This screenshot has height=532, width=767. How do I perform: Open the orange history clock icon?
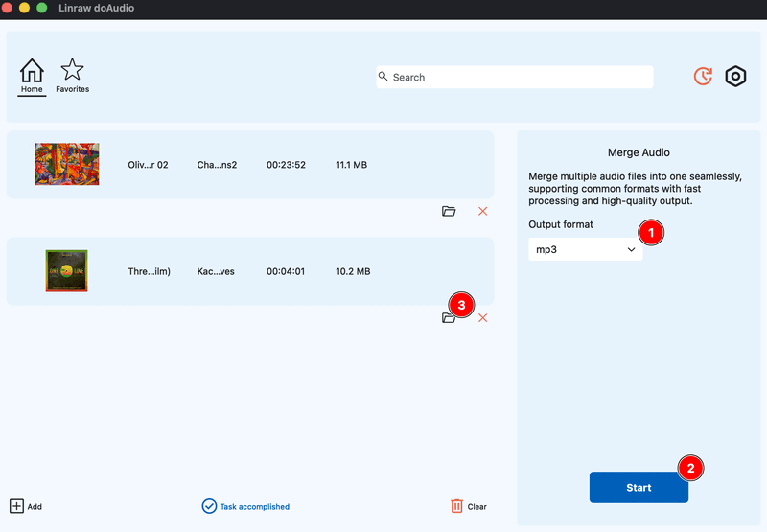pyautogui.click(x=703, y=77)
